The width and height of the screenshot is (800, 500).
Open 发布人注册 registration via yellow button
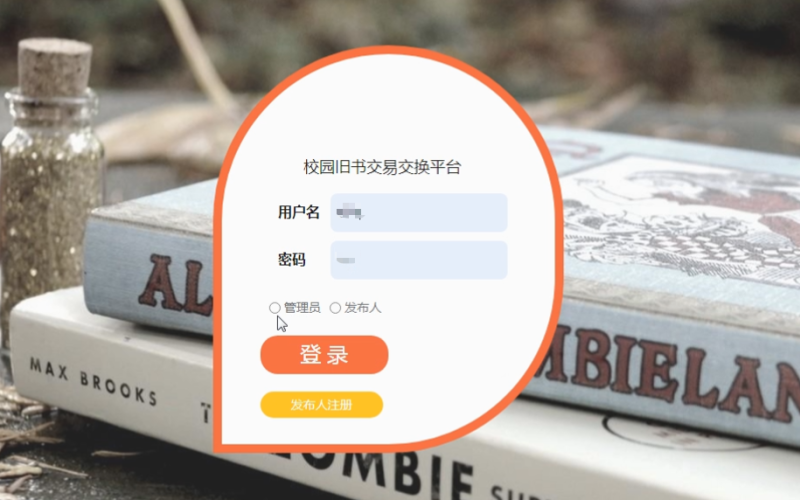point(321,405)
